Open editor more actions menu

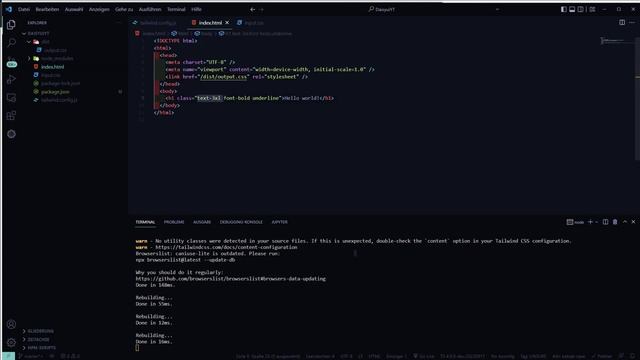[632, 22]
